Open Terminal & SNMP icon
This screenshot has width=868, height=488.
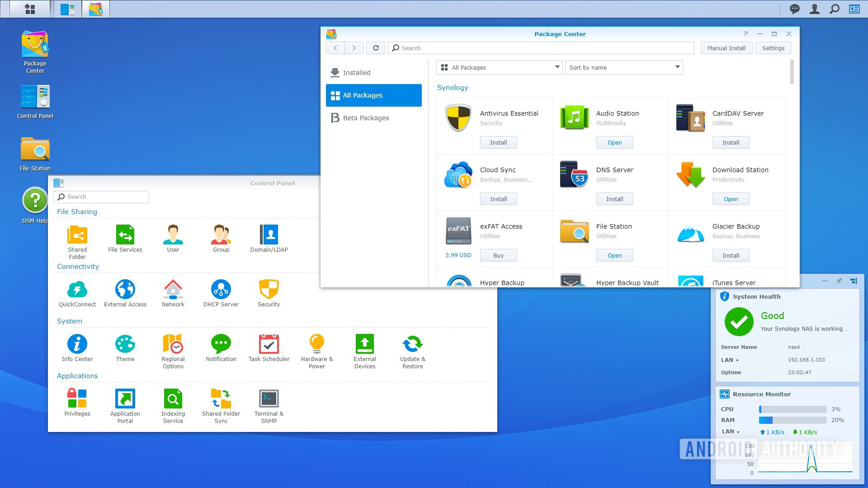pyautogui.click(x=269, y=399)
